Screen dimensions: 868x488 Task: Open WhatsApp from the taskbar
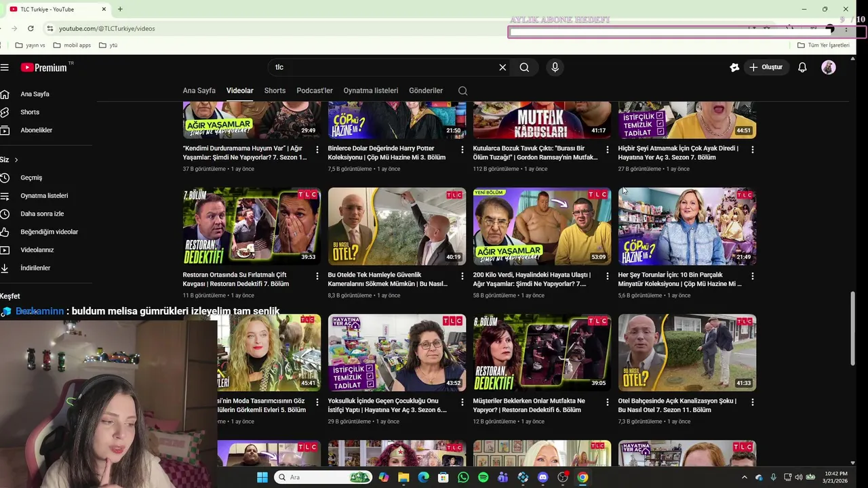(x=463, y=477)
